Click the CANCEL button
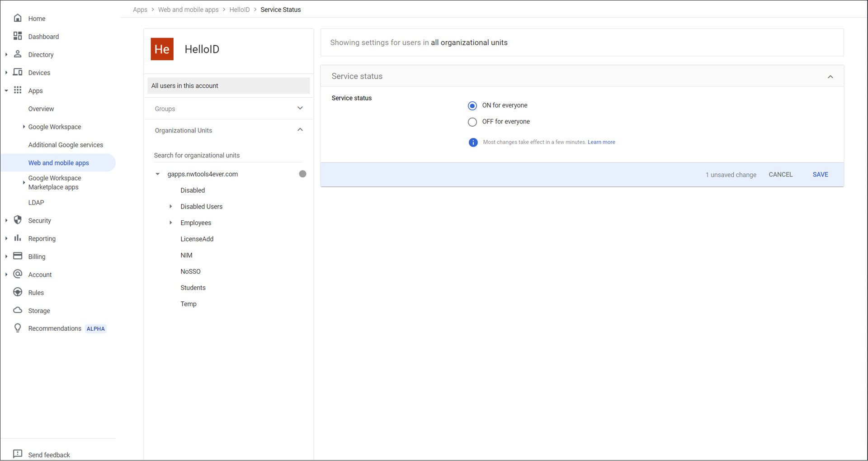Image resolution: width=868 pixels, height=461 pixels. pyautogui.click(x=780, y=175)
